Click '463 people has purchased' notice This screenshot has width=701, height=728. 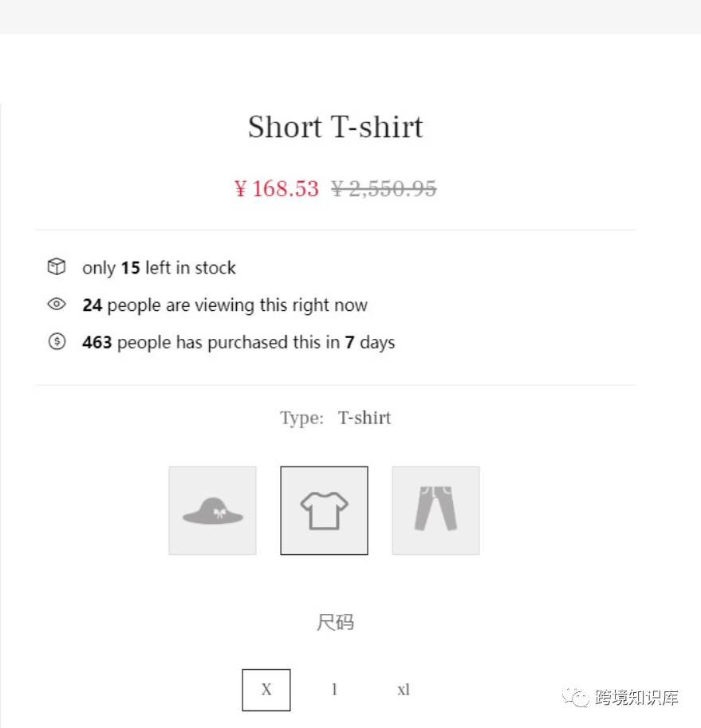coord(238,343)
